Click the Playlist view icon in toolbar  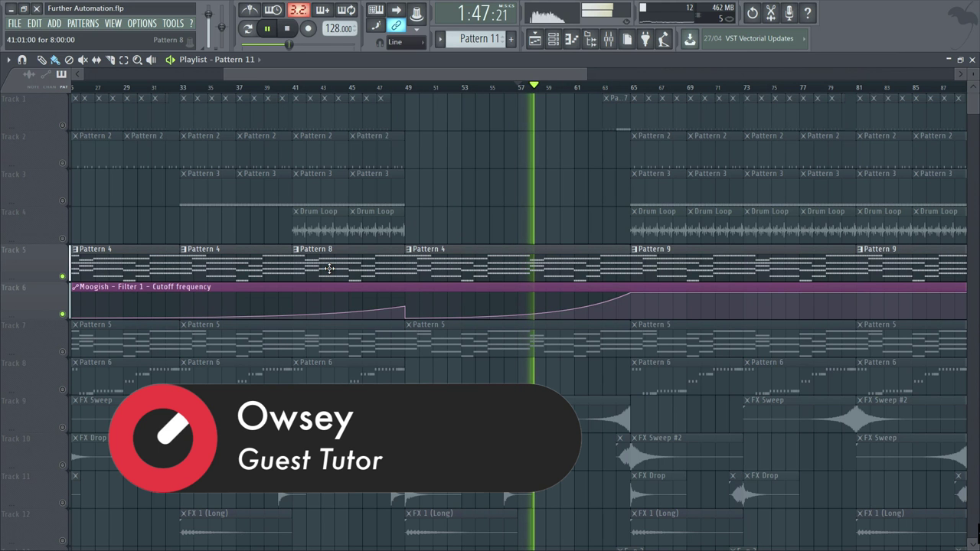[x=535, y=39]
